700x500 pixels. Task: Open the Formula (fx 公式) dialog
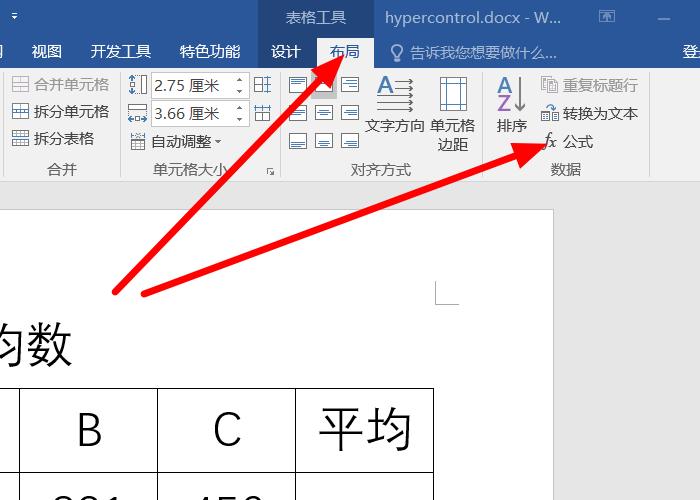tap(568, 142)
